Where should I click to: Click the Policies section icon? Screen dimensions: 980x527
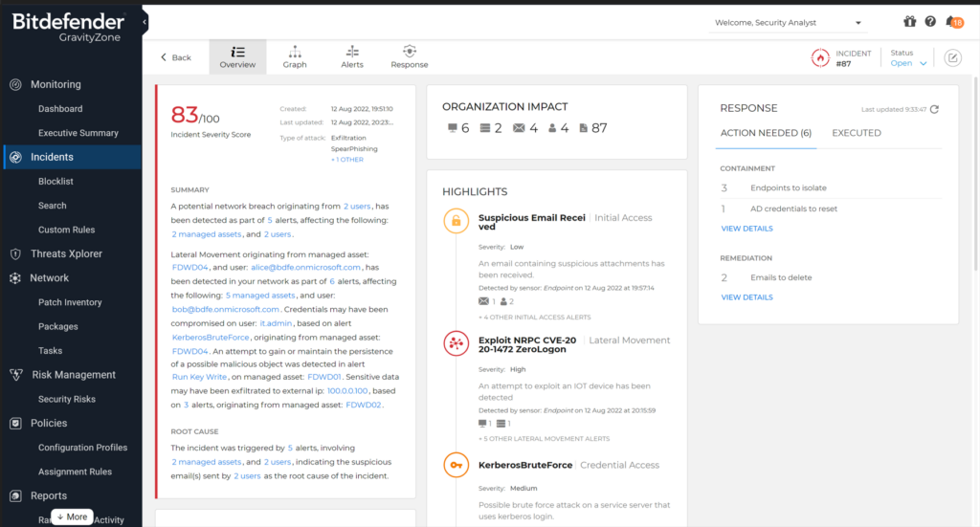coord(15,424)
